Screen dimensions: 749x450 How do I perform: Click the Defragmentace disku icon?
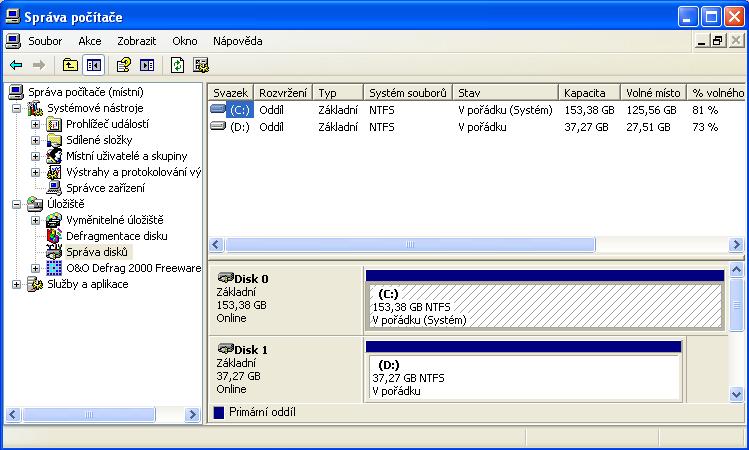click(54, 236)
